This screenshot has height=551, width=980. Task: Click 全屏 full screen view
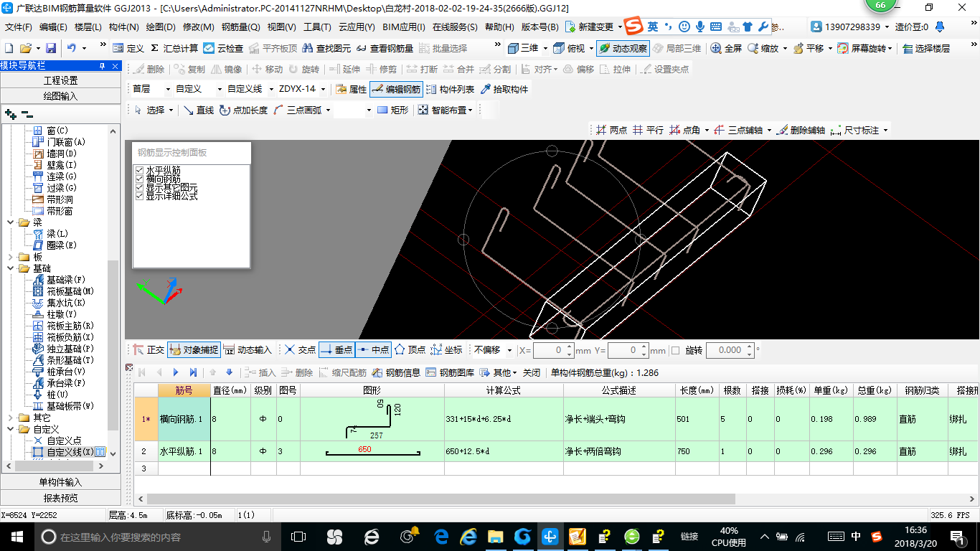pos(727,48)
